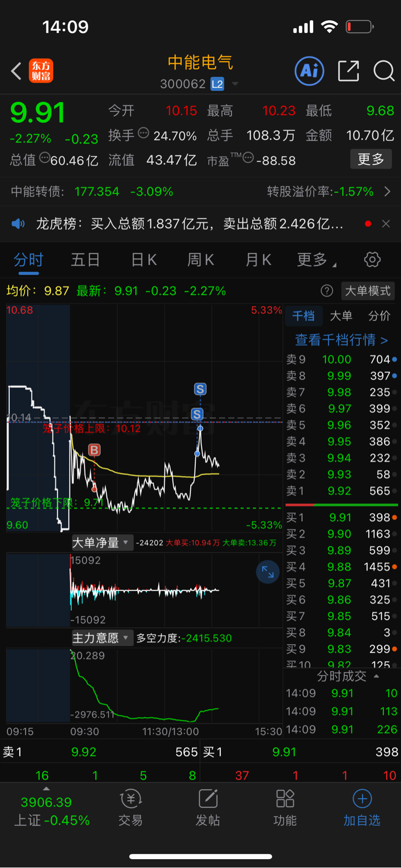The width and height of the screenshot is (401, 868).
Task: Switch to 月K chart tab
Action: (258, 259)
